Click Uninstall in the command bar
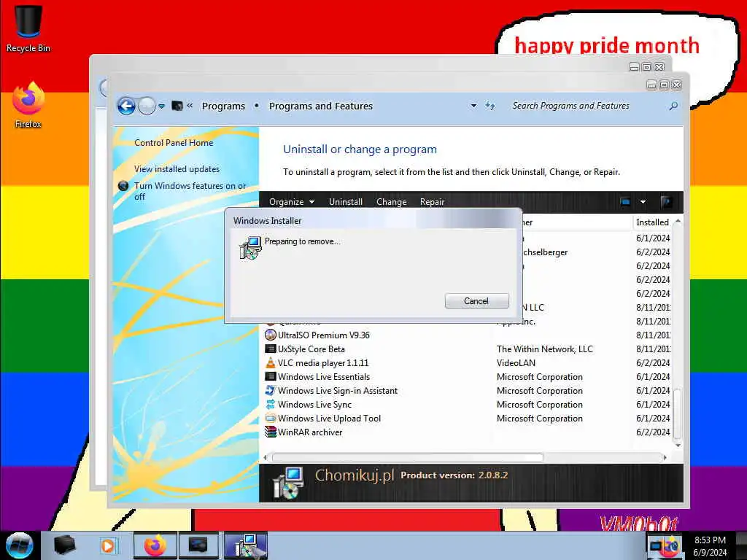 345,202
